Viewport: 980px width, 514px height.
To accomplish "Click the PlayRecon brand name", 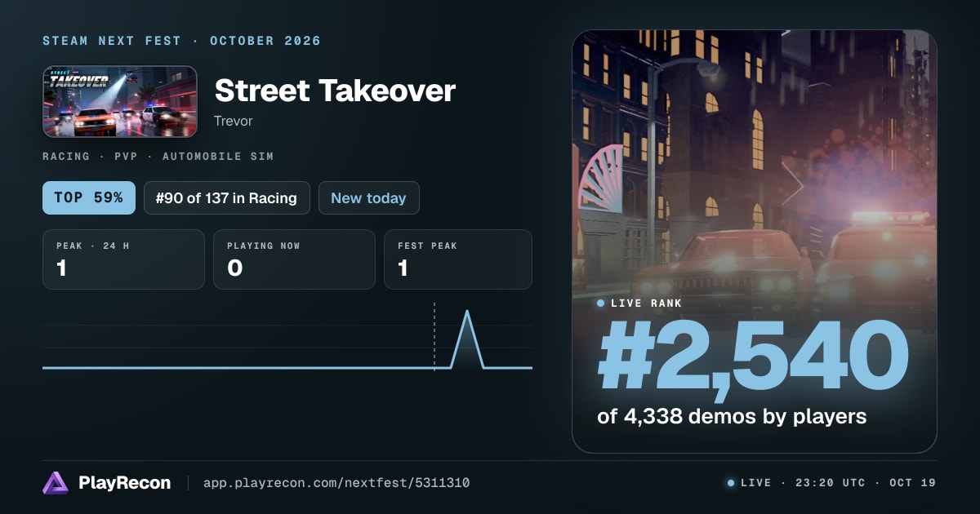I will point(125,483).
